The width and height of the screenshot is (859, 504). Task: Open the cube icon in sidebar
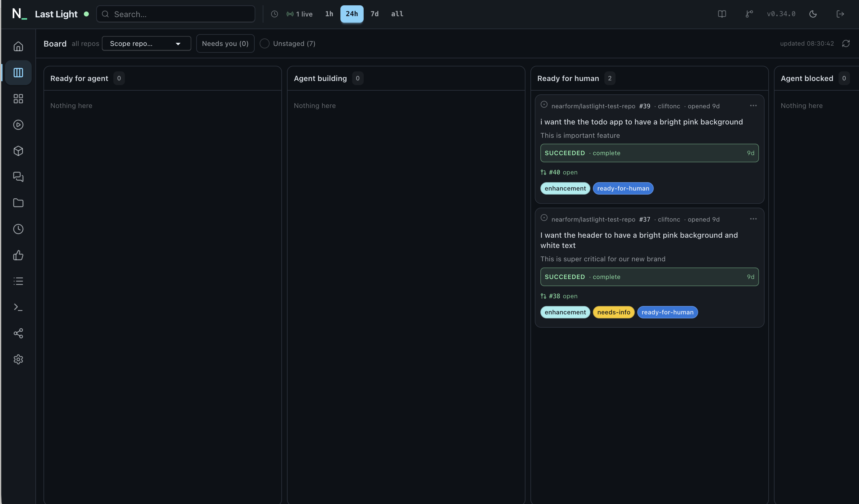pyautogui.click(x=18, y=151)
